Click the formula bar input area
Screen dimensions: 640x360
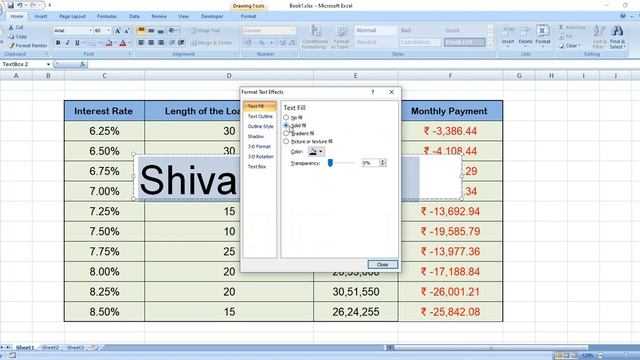(x=363, y=64)
